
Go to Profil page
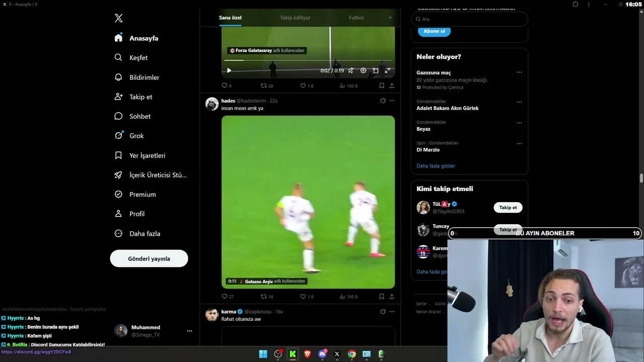[x=129, y=214]
